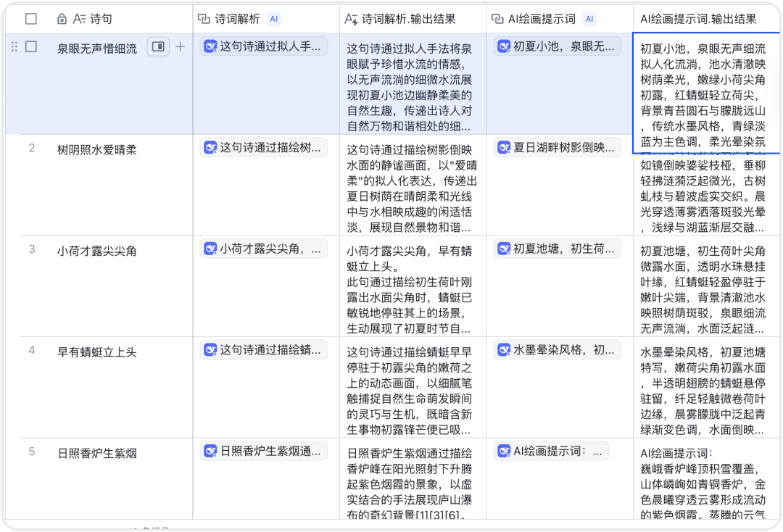Select all records using the header checkbox
Viewport: 783px width, 532px height.
click(30, 19)
